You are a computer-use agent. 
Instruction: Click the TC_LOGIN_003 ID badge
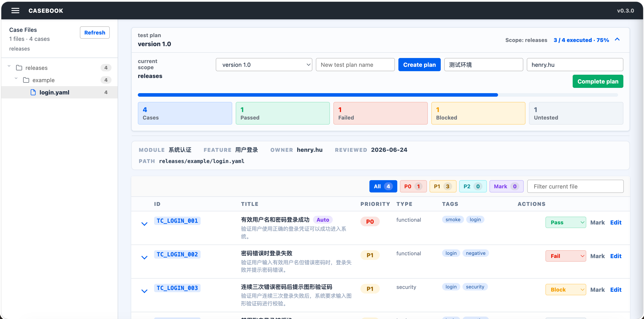point(177,288)
